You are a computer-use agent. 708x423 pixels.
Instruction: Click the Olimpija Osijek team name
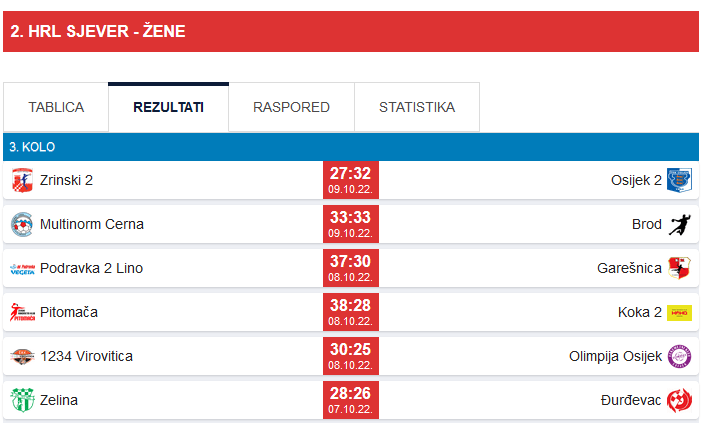[x=615, y=356]
